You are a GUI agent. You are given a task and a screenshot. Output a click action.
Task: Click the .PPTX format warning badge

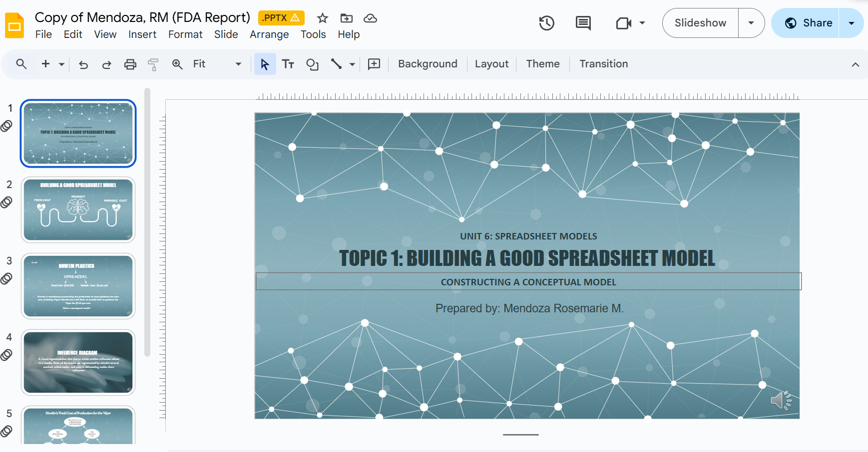[x=281, y=18]
